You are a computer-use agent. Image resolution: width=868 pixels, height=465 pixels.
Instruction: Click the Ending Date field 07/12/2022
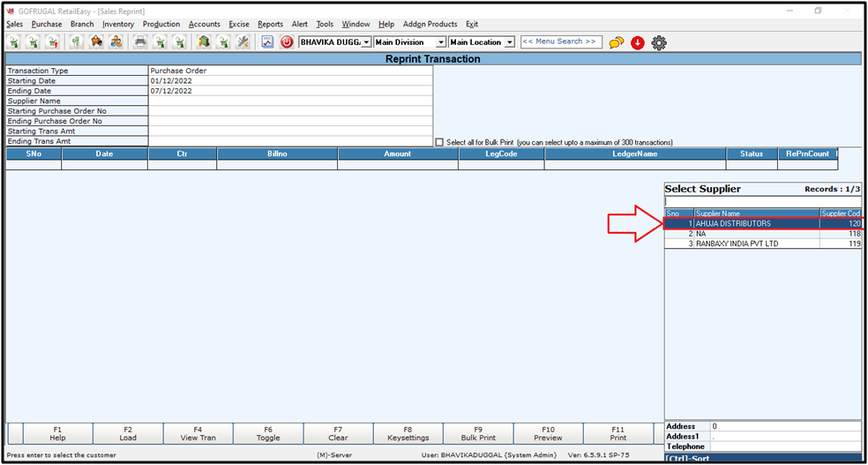290,91
